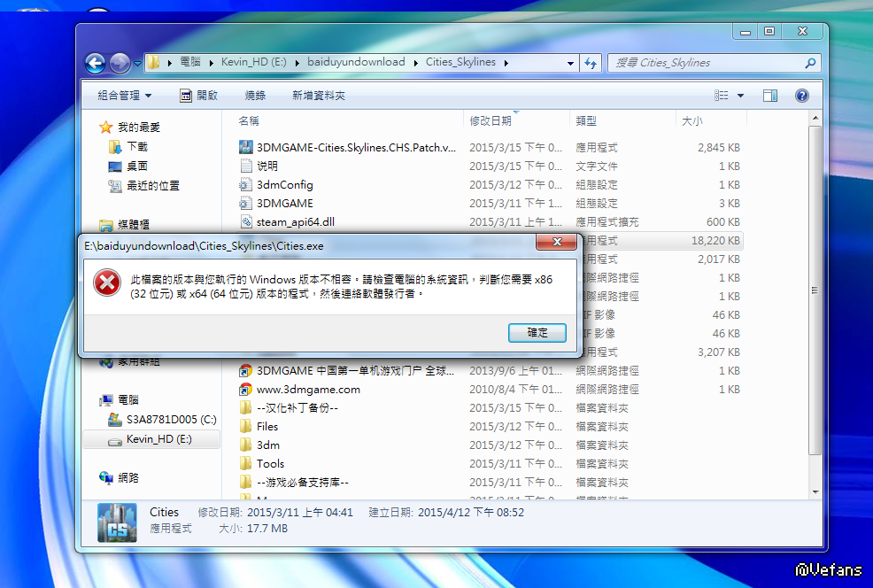
Task: Select 媒體櫃 in the navigation pane
Action: click(134, 224)
